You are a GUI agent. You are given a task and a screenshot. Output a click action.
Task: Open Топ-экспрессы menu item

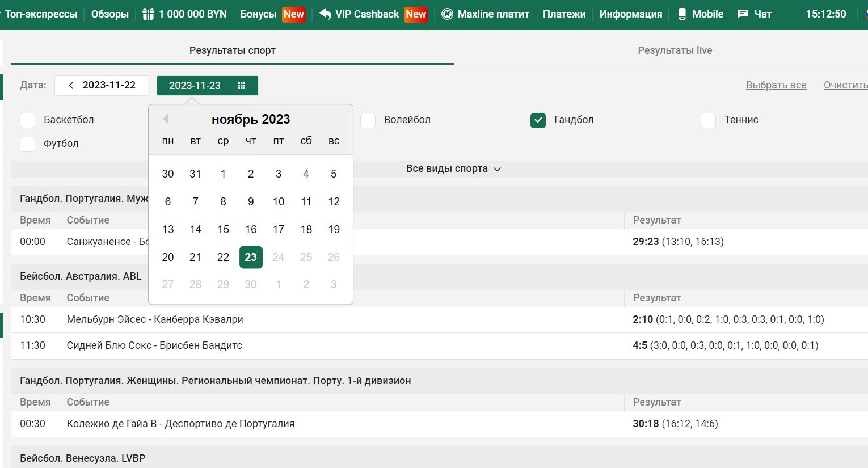coord(41,14)
